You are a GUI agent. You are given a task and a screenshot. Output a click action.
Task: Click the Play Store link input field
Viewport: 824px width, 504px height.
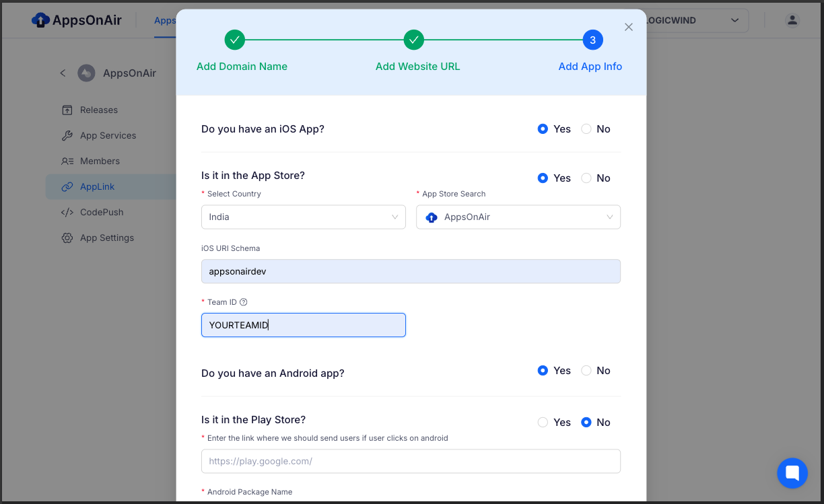[411, 461]
